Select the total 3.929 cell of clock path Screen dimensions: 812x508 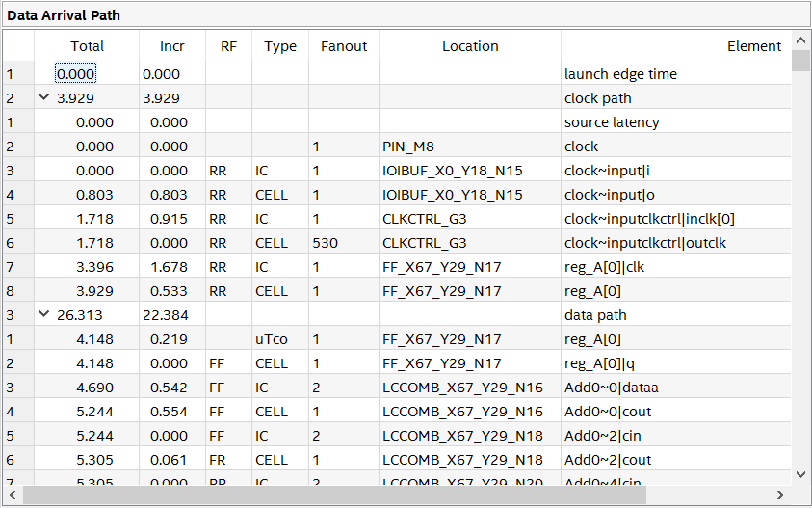click(87, 98)
